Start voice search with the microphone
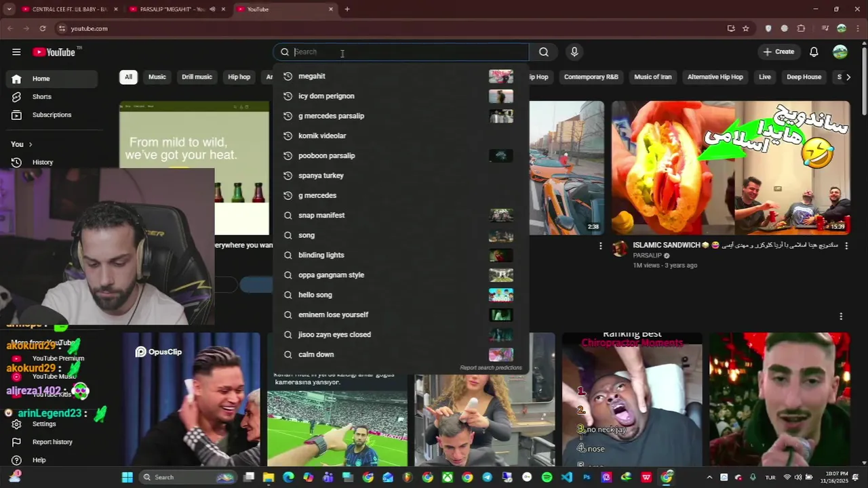 point(574,52)
